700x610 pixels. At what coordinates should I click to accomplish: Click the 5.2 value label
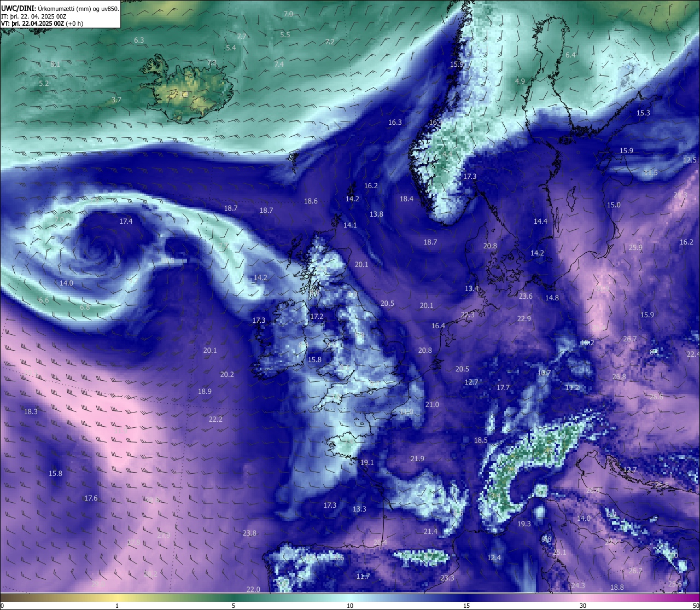[44, 84]
